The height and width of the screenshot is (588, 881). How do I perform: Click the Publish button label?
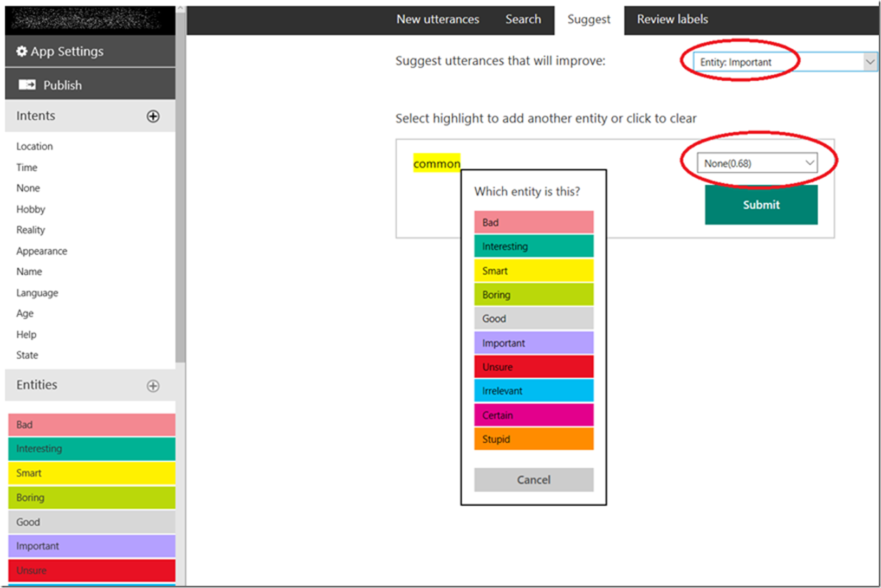[62, 85]
